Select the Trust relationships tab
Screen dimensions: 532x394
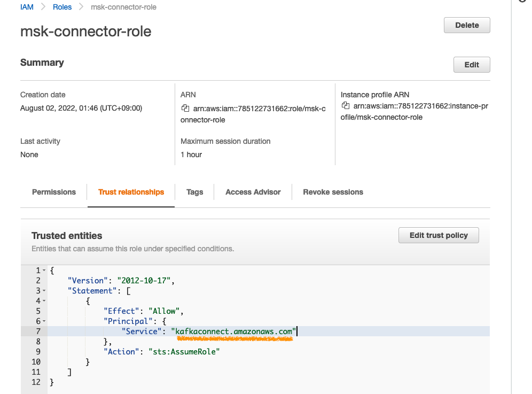click(131, 192)
